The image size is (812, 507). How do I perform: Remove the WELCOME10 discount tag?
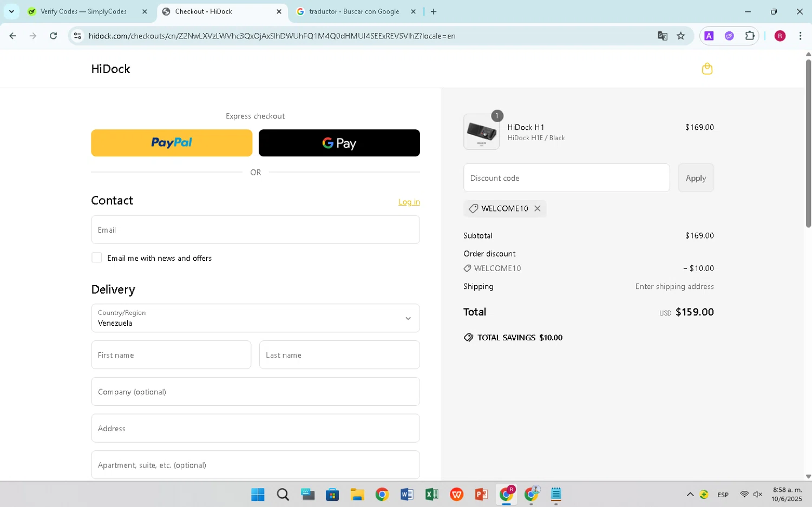[538, 208]
